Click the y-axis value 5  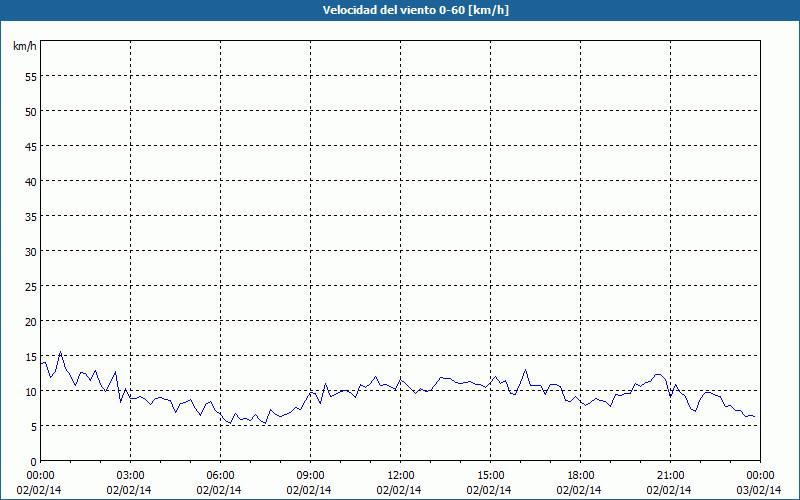click(34, 427)
